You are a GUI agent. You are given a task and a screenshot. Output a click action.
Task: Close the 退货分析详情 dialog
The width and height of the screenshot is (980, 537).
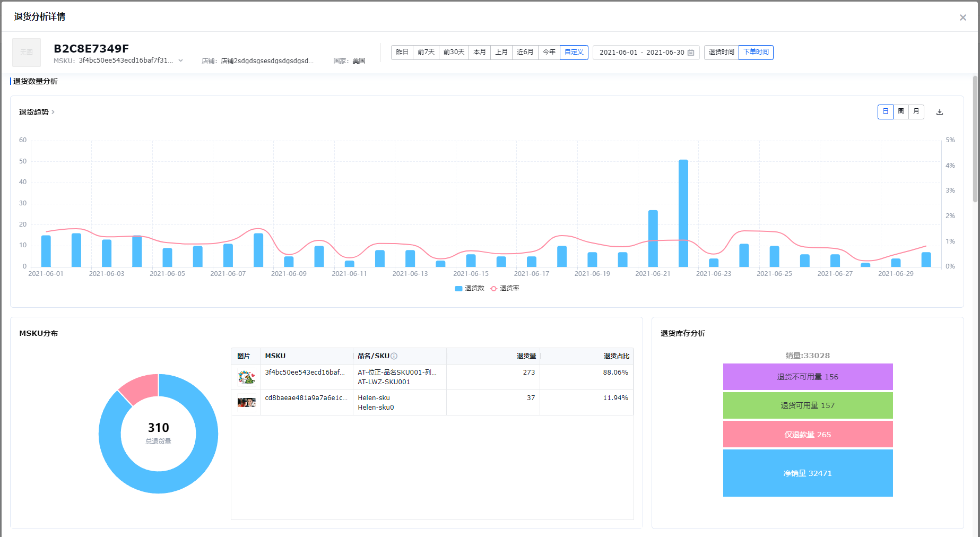click(962, 18)
